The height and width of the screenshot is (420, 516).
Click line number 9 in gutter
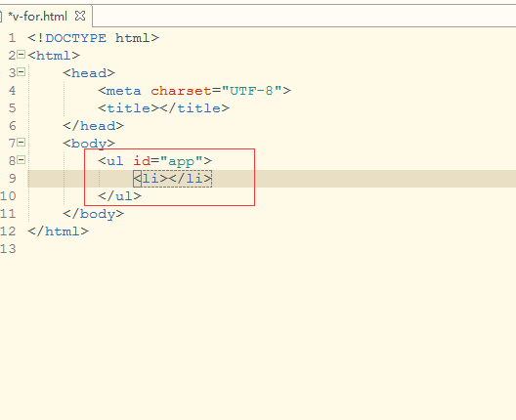[x=12, y=179]
